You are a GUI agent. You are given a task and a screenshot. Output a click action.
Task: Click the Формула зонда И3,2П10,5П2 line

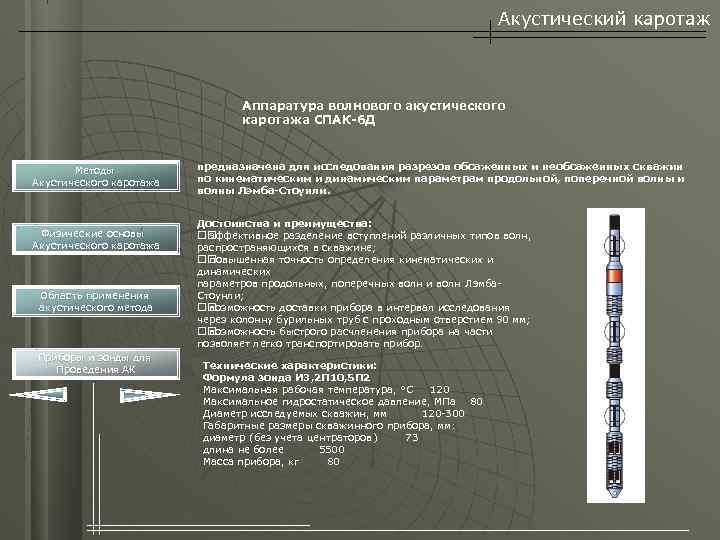(x=286, y=377)
